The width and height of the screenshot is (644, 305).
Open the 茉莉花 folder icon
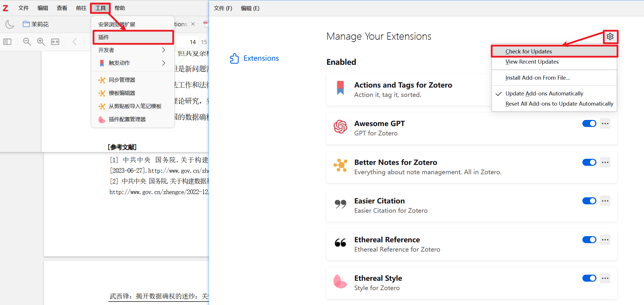coord(26,24)
